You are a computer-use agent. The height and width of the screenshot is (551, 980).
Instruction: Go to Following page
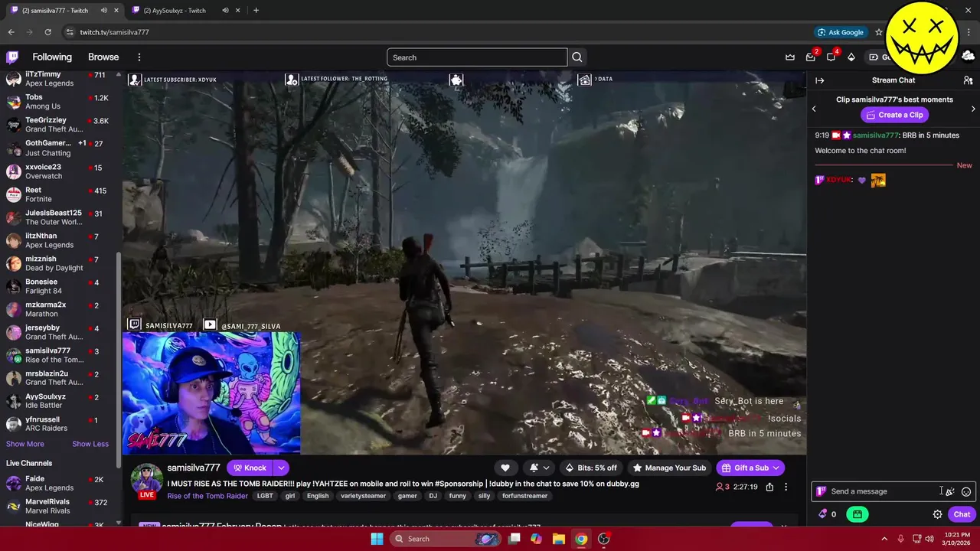point(52,57)
